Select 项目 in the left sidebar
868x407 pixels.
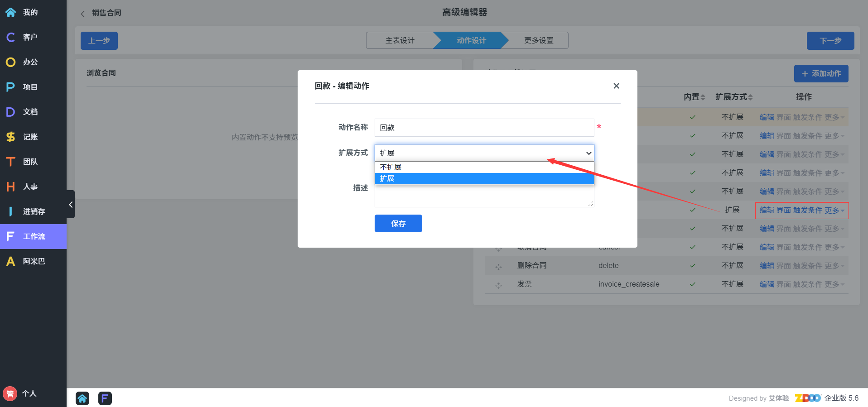[x=33, y=87]
